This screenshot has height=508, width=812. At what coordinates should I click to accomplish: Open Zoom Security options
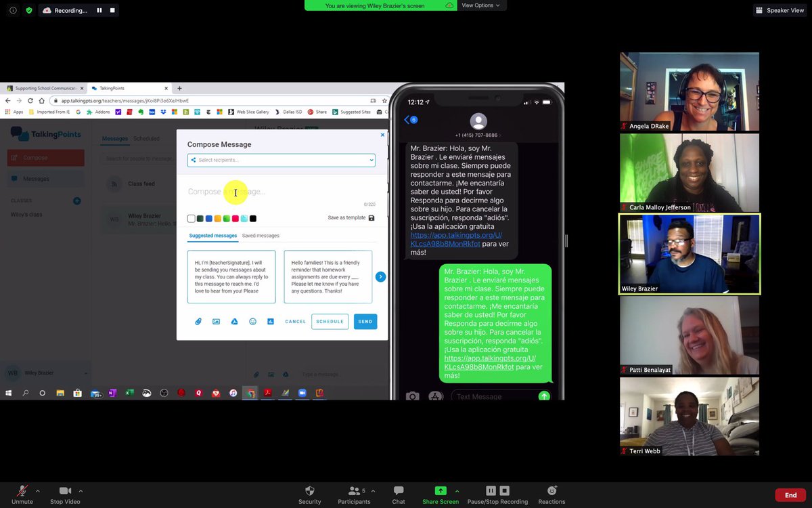pos(310,494)
